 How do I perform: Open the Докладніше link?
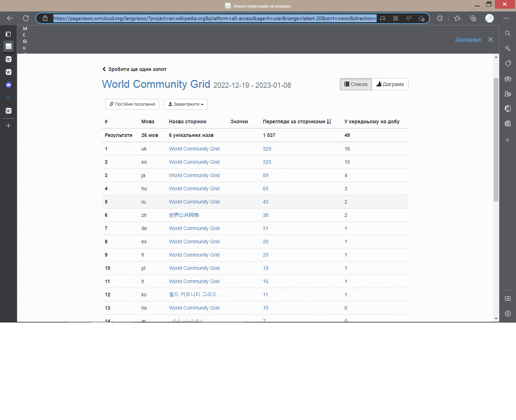tap(468, 39)
